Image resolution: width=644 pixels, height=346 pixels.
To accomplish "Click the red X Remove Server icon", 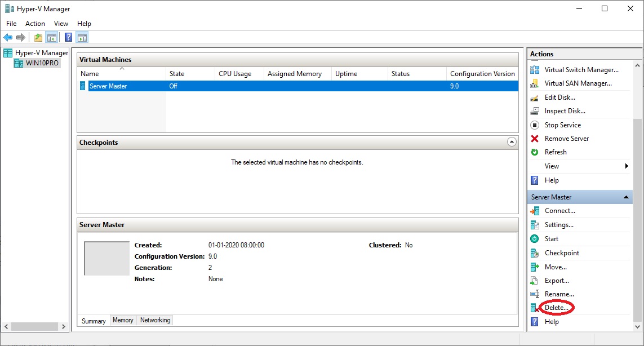I will click(x=535, y=139).
